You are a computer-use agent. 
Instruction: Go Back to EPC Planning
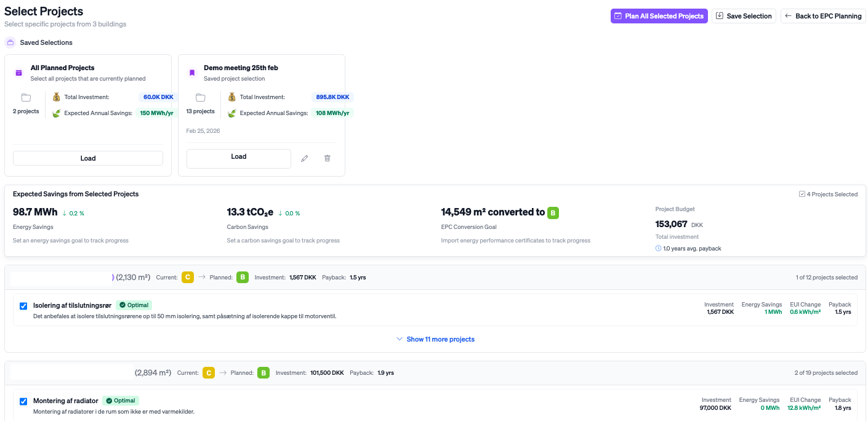tap(823, 16)
